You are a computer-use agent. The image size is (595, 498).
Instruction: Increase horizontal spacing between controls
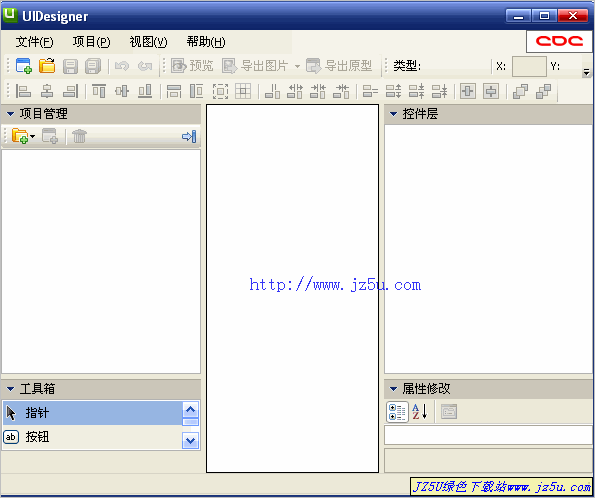pyautogui.click(x=295, y=91)
